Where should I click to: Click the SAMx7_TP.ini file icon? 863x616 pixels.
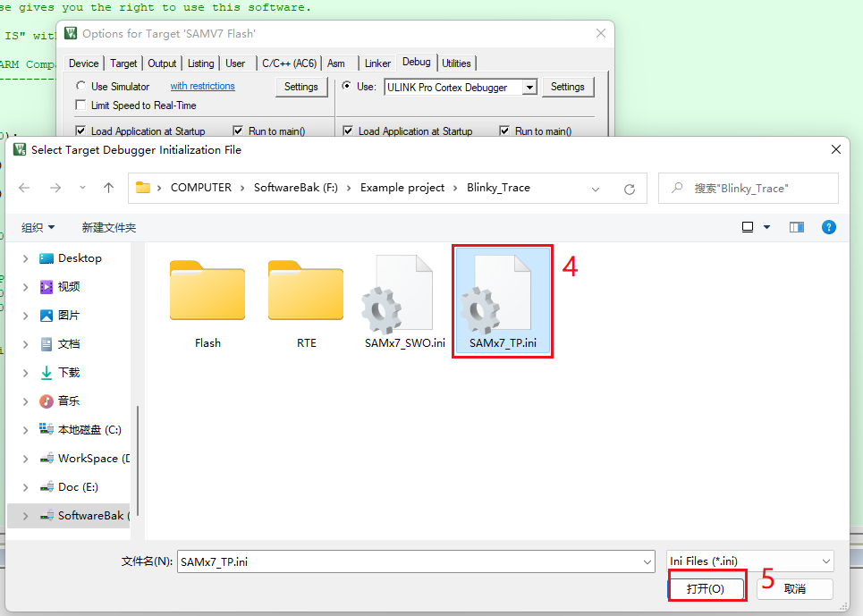[502, 295]
